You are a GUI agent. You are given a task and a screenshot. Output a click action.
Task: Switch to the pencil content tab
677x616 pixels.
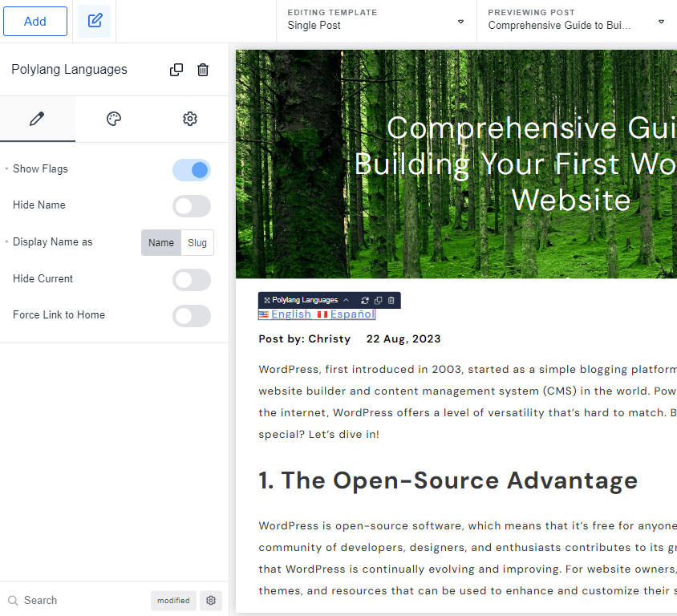click(38, 119)
